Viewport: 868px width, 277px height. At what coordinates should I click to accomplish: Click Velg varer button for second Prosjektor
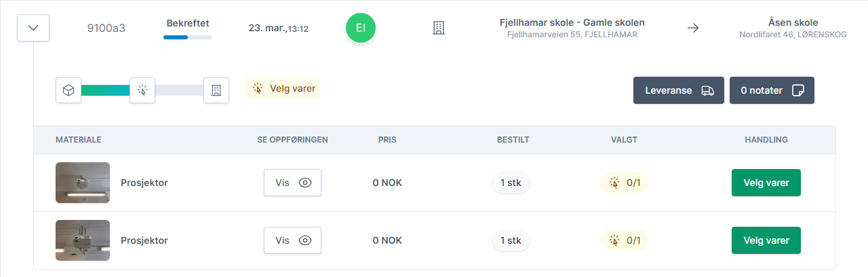click(766, 240)
